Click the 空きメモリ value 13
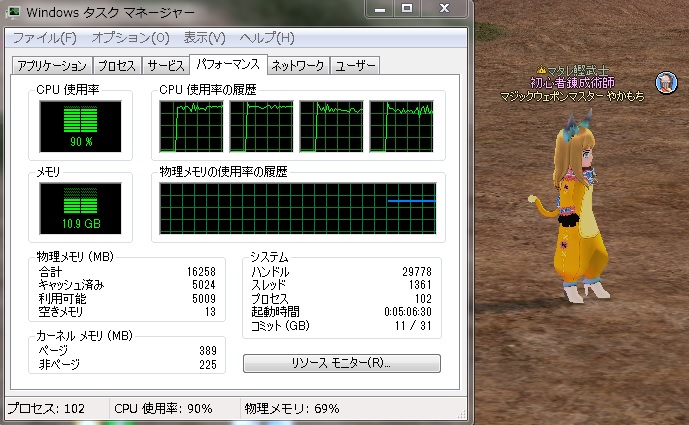689x425 pixels. [210, 312]
